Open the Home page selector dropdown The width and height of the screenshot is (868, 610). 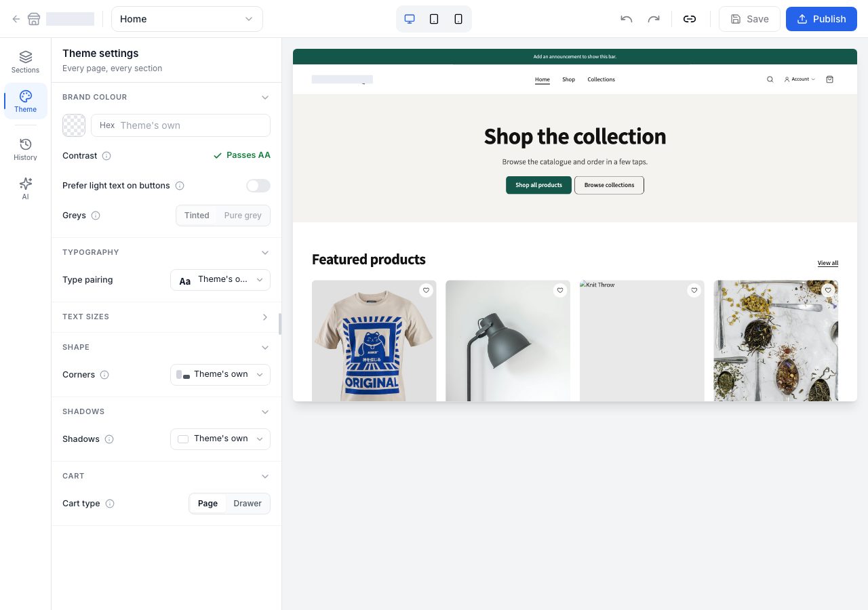187,19
